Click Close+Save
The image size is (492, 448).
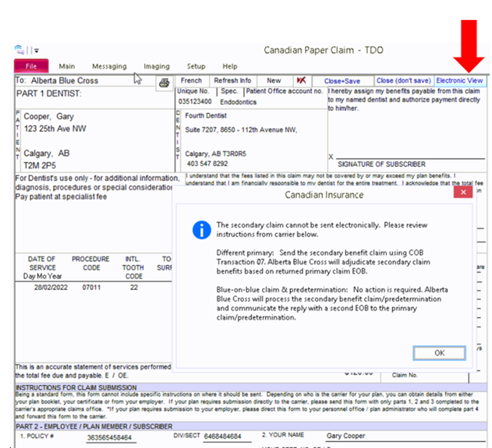coord(343,81)
